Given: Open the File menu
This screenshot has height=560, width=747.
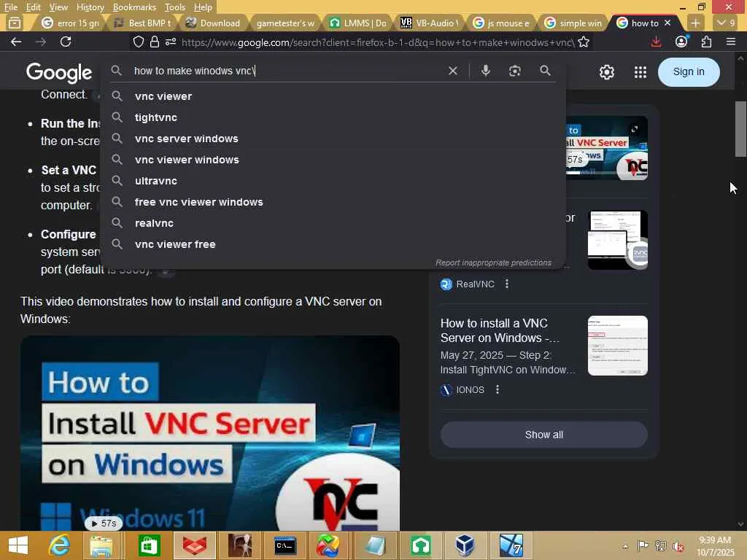Looking at the screenshot, I should point(10,7).
